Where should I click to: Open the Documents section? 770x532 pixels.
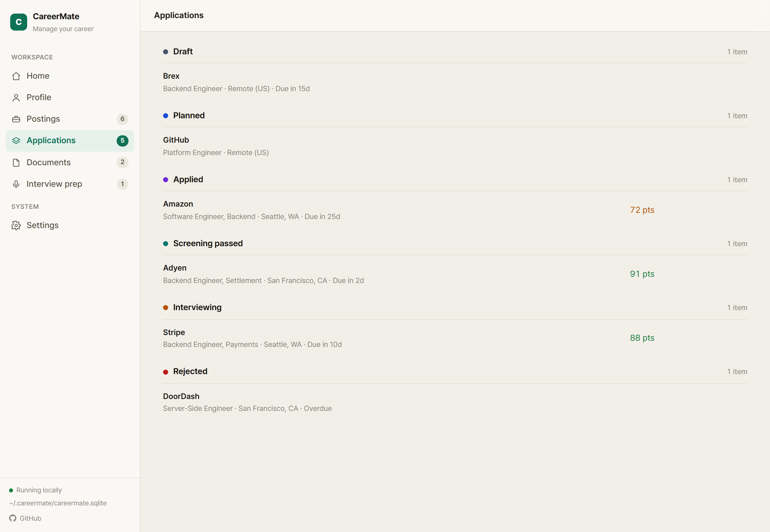tap(70, 162)
